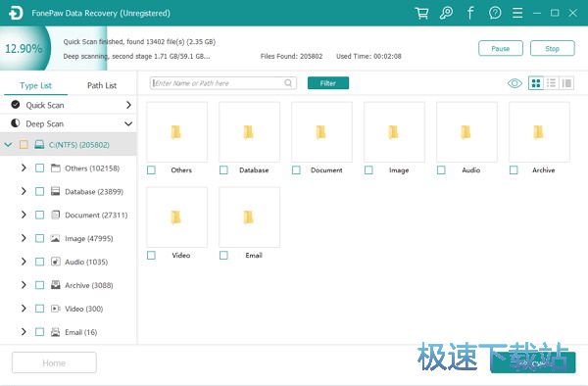
Task: Tick the Document thumbnail checkbox
Action: coord(296,170)
